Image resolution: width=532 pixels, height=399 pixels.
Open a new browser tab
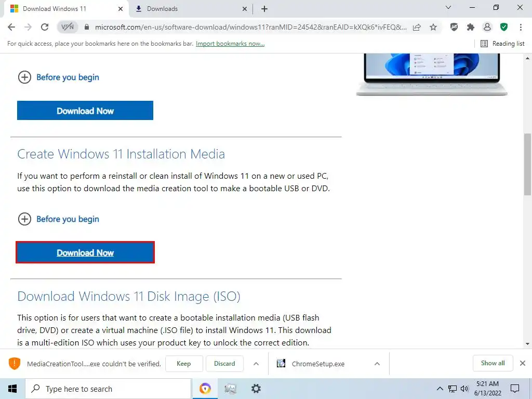pyautogui.click(x=264, y=9)
